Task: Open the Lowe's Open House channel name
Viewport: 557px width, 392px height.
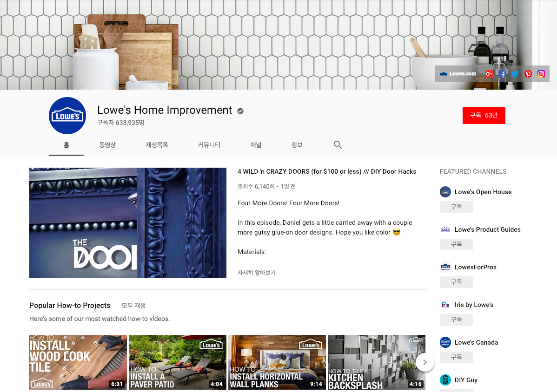Action: click(x=483, y=192)
